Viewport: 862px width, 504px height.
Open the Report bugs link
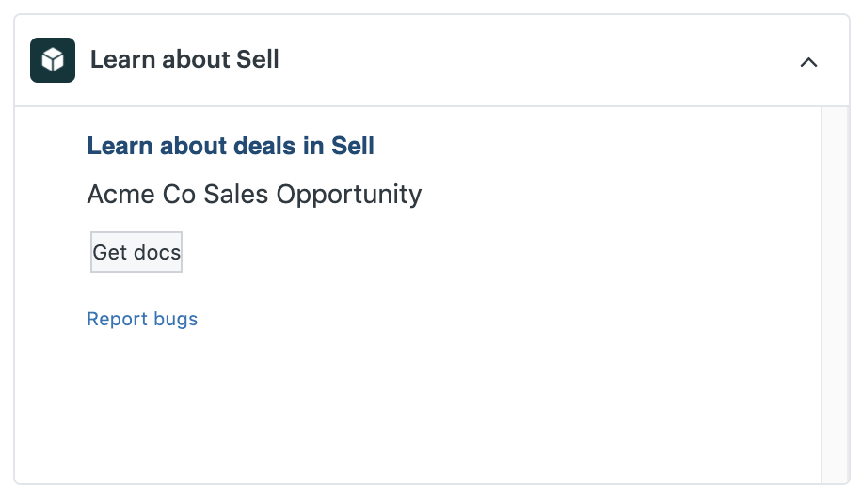pos(142,319)
